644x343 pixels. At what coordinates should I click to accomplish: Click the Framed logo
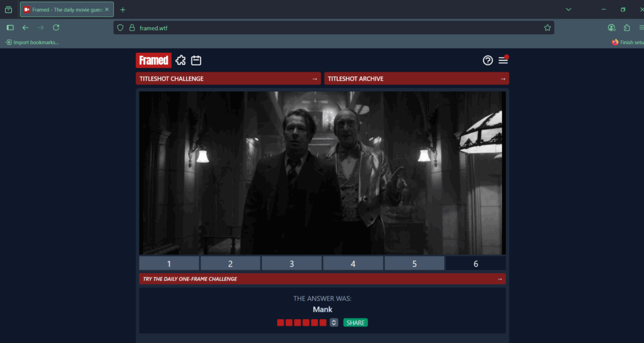tap(153, 60)
